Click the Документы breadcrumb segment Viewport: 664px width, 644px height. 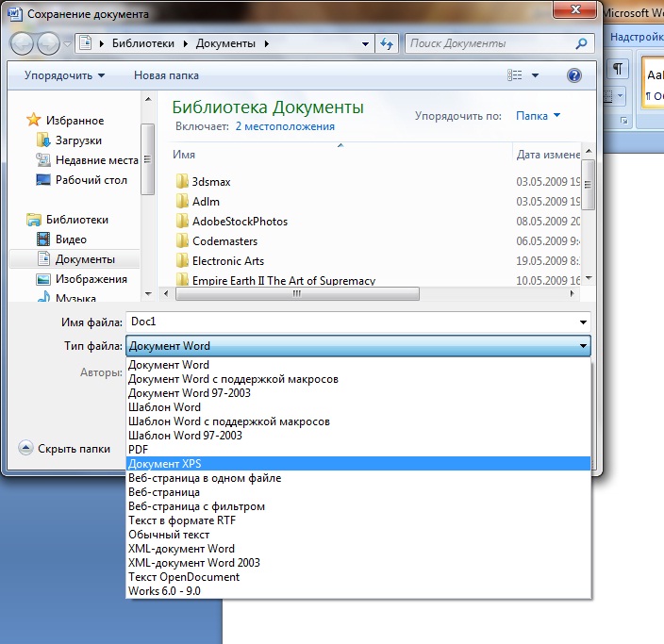click(225, 43)
